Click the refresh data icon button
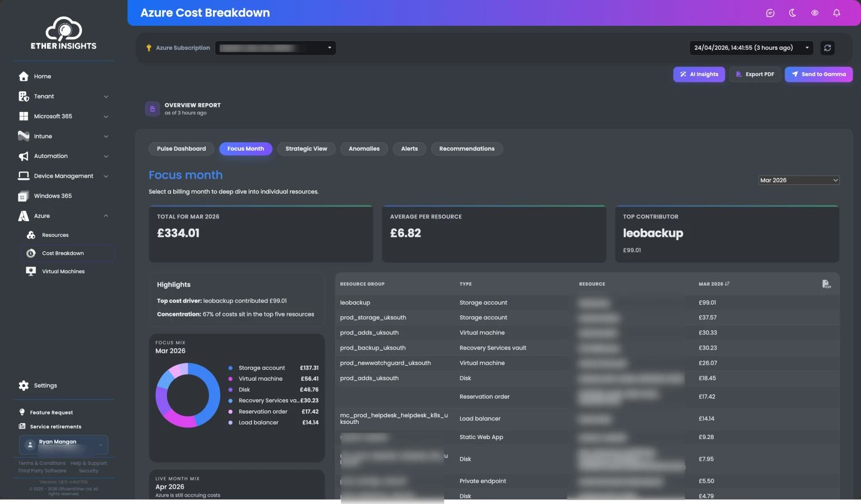Screen dimensions: 861x504 827,48
